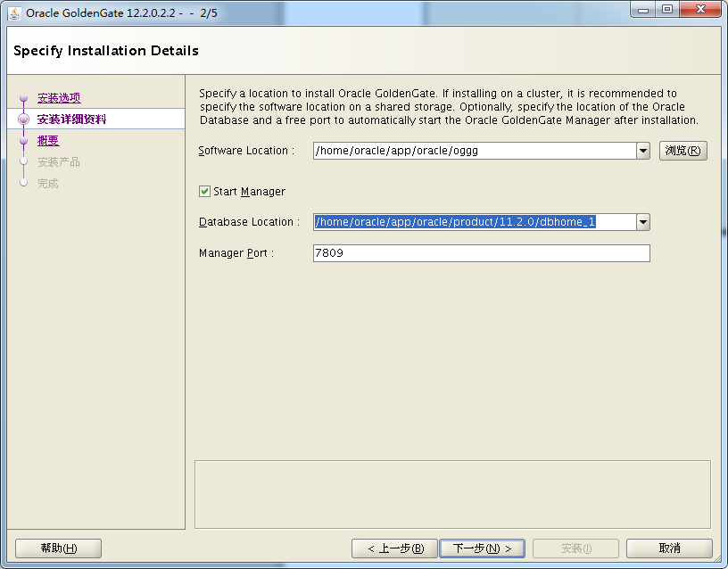Open the 概要 step link
Screen dimensions: 728x569
point(48,141)
